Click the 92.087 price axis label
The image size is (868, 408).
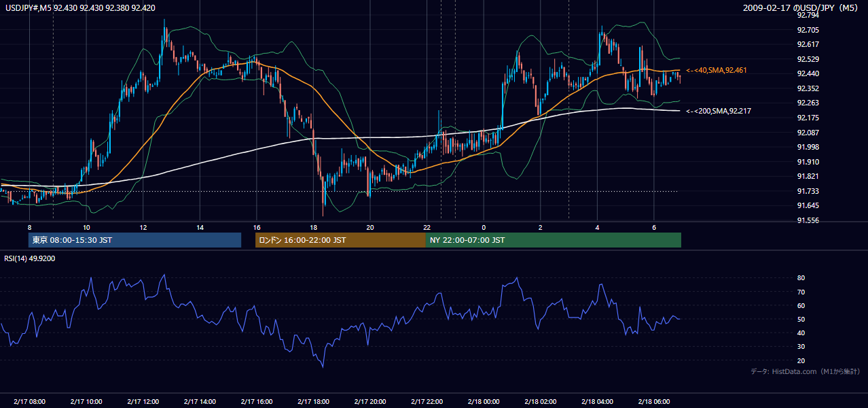pyautogui.click(x=808, y=133)
